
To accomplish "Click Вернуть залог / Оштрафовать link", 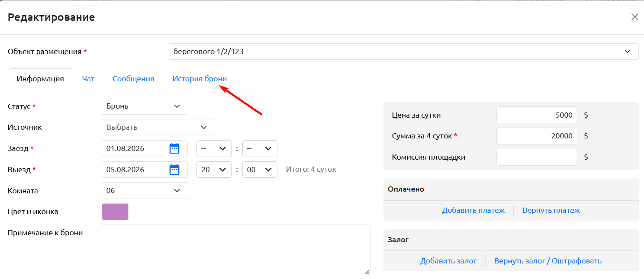I will click(x=547, y=261).
